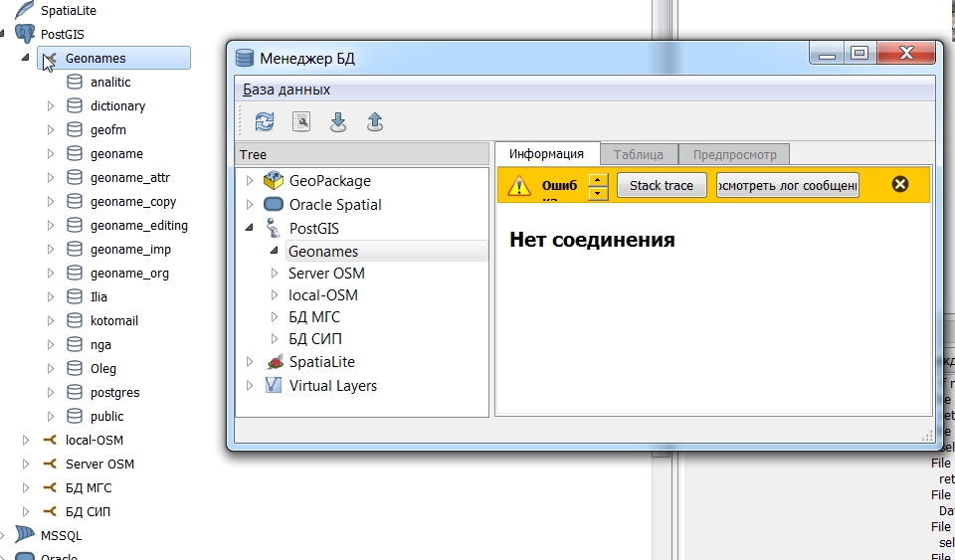Click the PostGIS elephant icon in browser panel
This screenshot has width=955, height=560.
pyautogui.click(x=24, y=34)
